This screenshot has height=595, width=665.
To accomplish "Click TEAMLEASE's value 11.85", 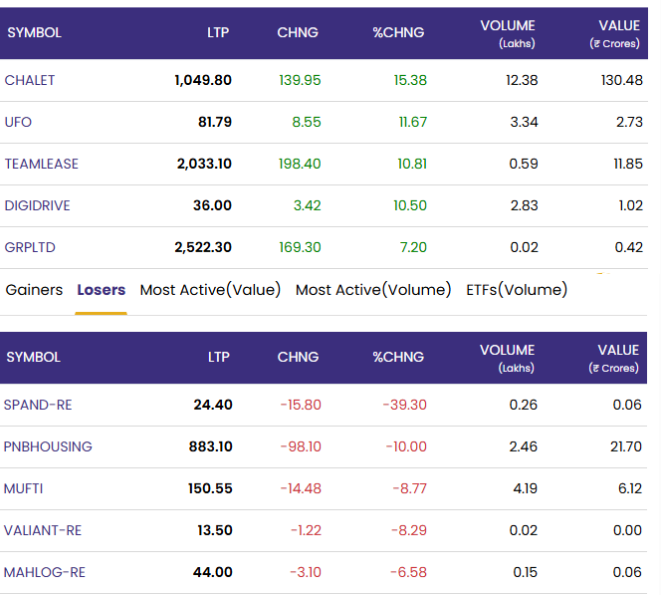I will pos(628,164).
